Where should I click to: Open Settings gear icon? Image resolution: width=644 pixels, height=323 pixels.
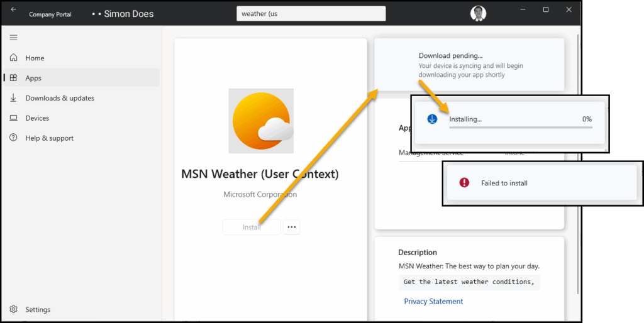pos(13,309)
